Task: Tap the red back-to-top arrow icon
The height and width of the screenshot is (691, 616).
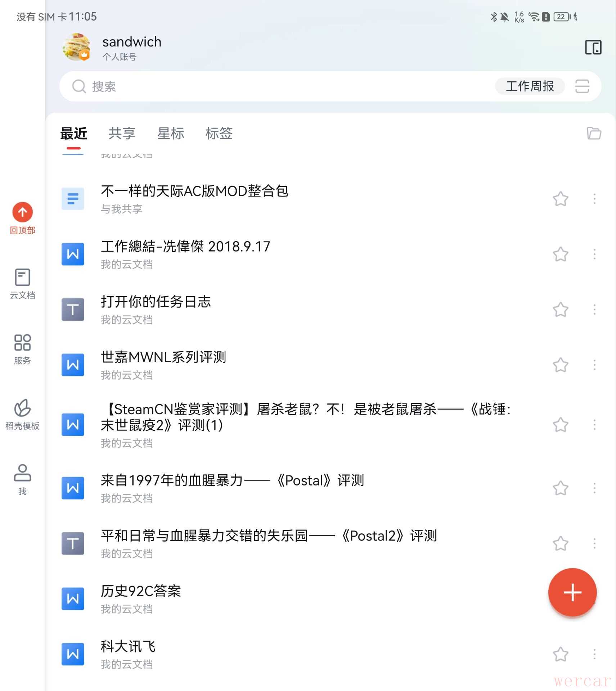Action: pyautogui.click(x=22, y=212)
